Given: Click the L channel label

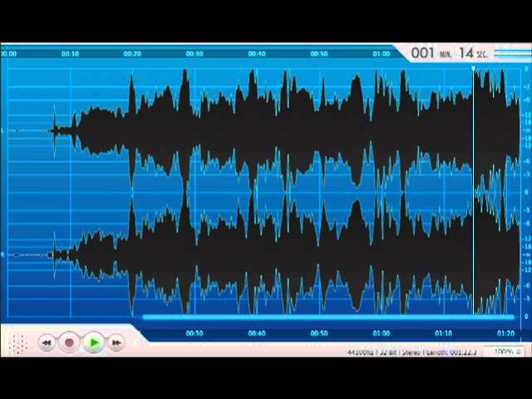Looking at the screenshot, I should pos(2,131).
